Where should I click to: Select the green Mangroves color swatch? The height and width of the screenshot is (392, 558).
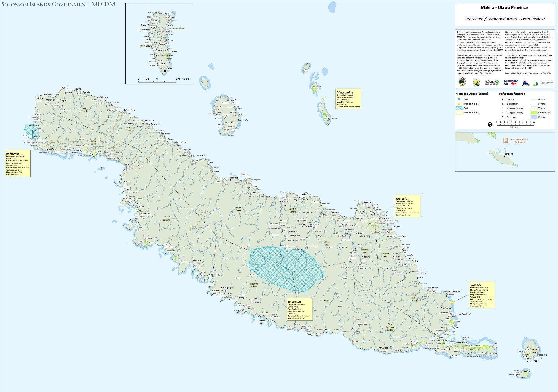(x=534, y=113)
